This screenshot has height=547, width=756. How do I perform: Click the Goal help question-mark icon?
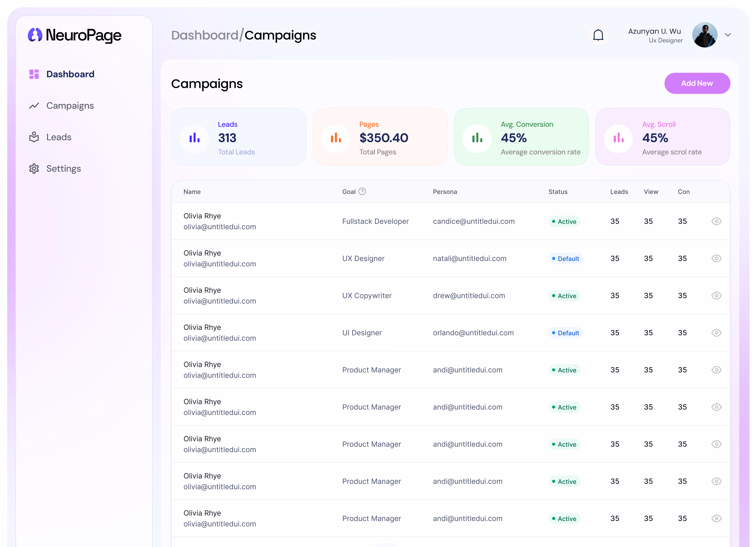(362, 191)
